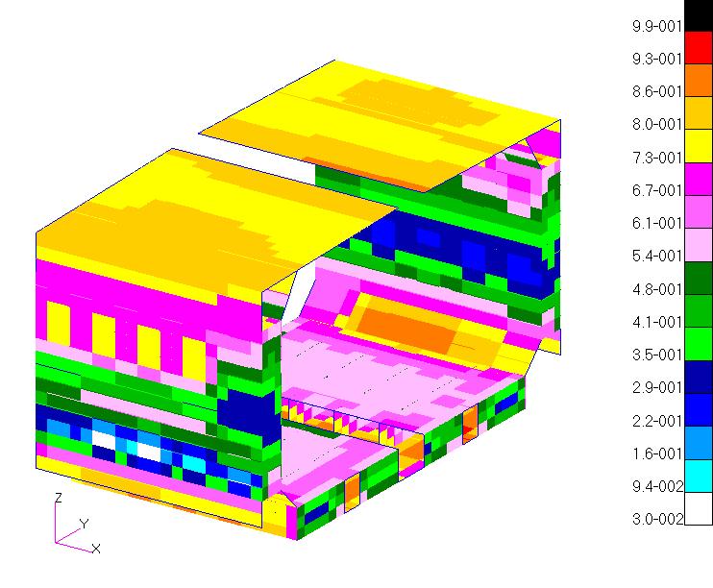Image resolution: width=713 pixels, height=588 pixels.
Task: Select the bright green swatch above 3.5-001
Action: tap(699, 338)
